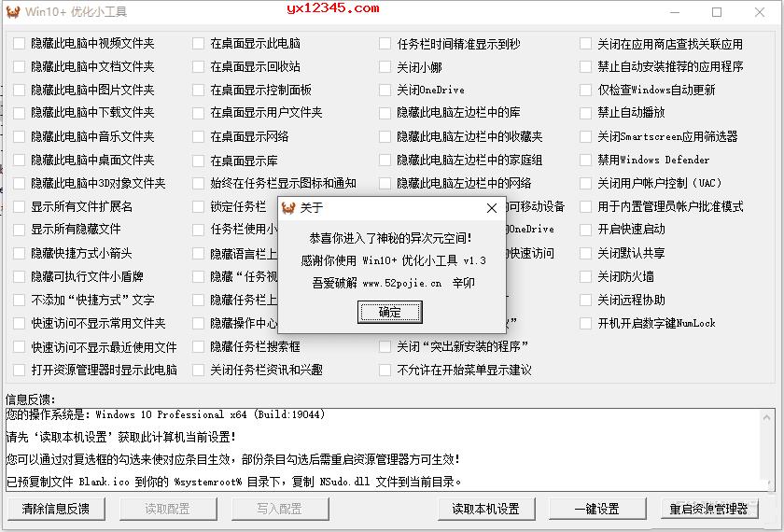784x532 pixels.
Task: Check 开启快速启动
Action: [x=585, y=230]
